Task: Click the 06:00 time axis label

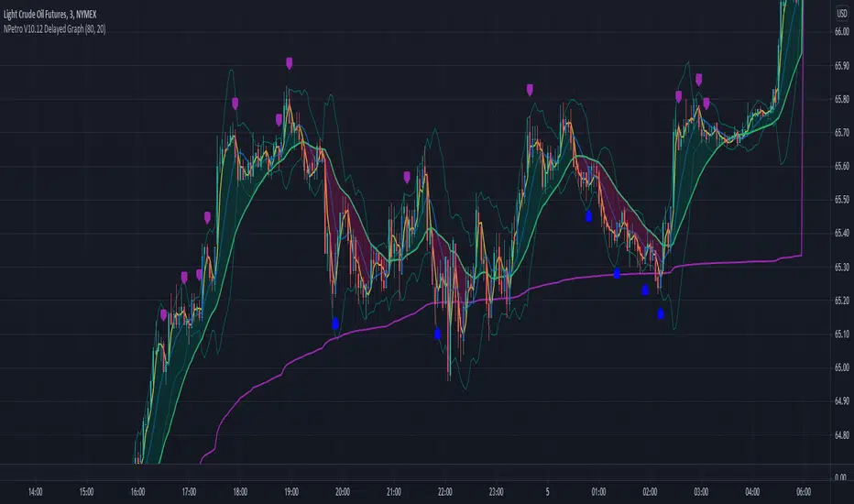Action: [x=804, y=492]
